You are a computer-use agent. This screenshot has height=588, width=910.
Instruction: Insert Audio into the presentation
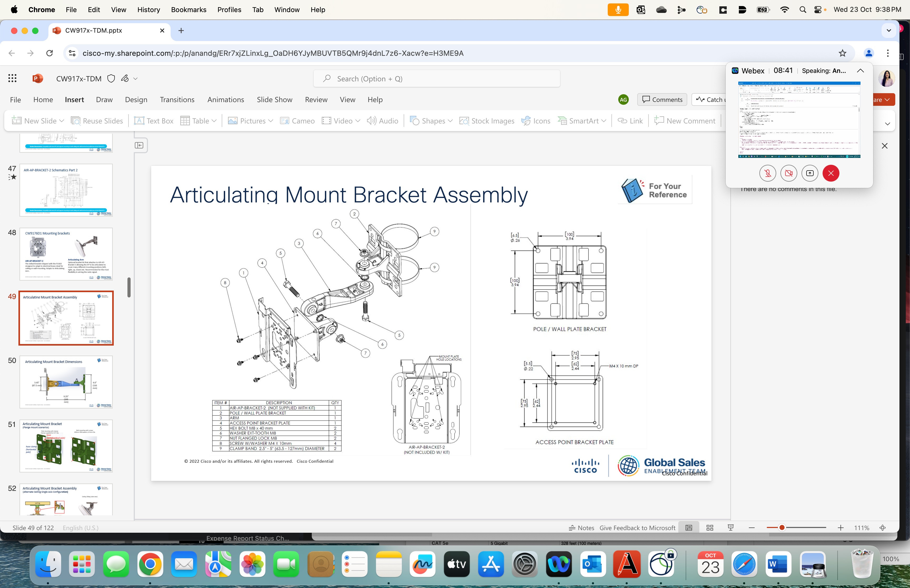click(x=382, y=121)
